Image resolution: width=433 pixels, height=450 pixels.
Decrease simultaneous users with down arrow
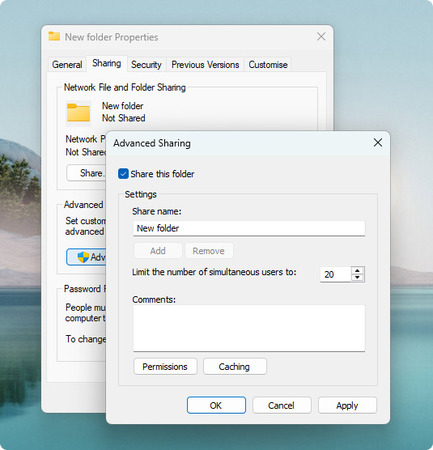click(357, 278)
